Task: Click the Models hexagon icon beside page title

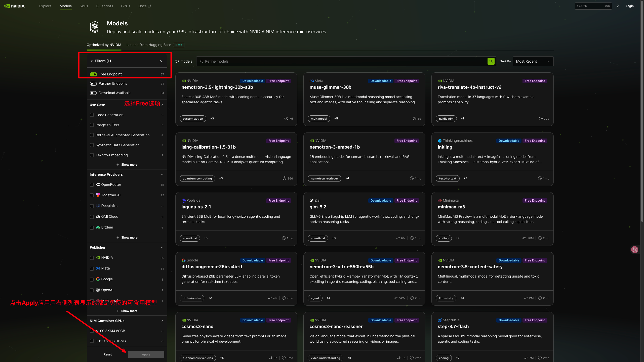Action: tap(95, 27)
